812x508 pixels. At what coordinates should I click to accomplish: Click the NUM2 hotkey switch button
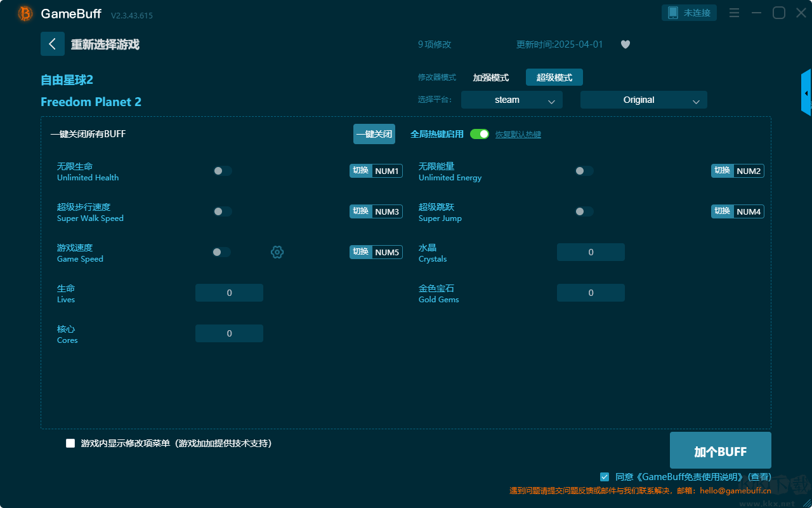pos(738,171)
